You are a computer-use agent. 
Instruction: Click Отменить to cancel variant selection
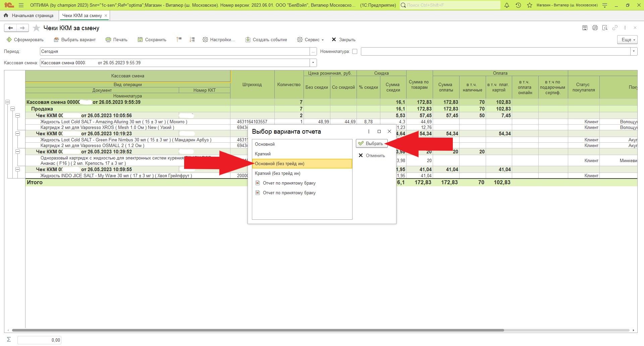[x=372, y=155]
